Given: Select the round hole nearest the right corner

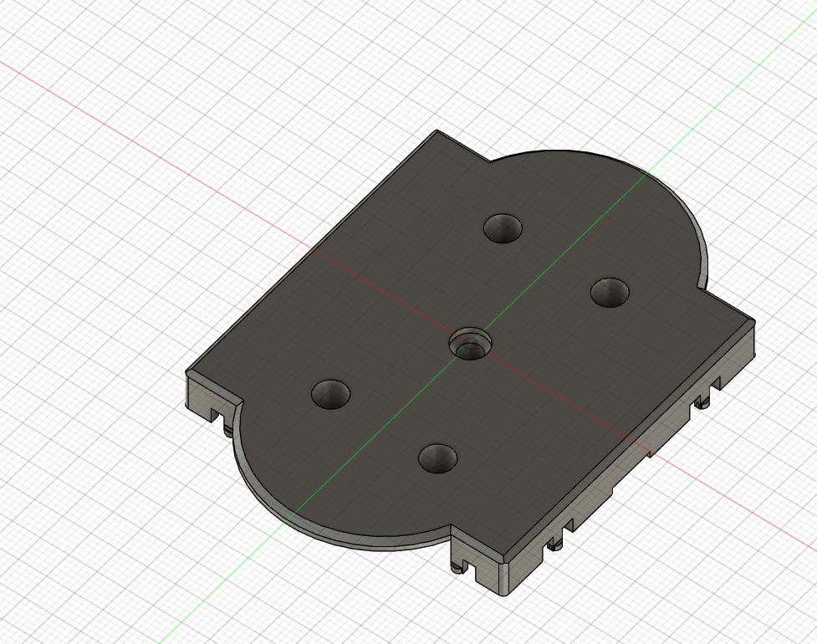Looking at the screenshot, I should point(610,292).
